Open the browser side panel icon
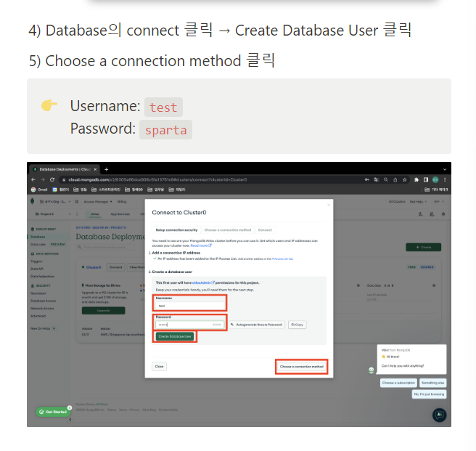The height and width of the screenshot is (451, 476). (x=426, y=179)
